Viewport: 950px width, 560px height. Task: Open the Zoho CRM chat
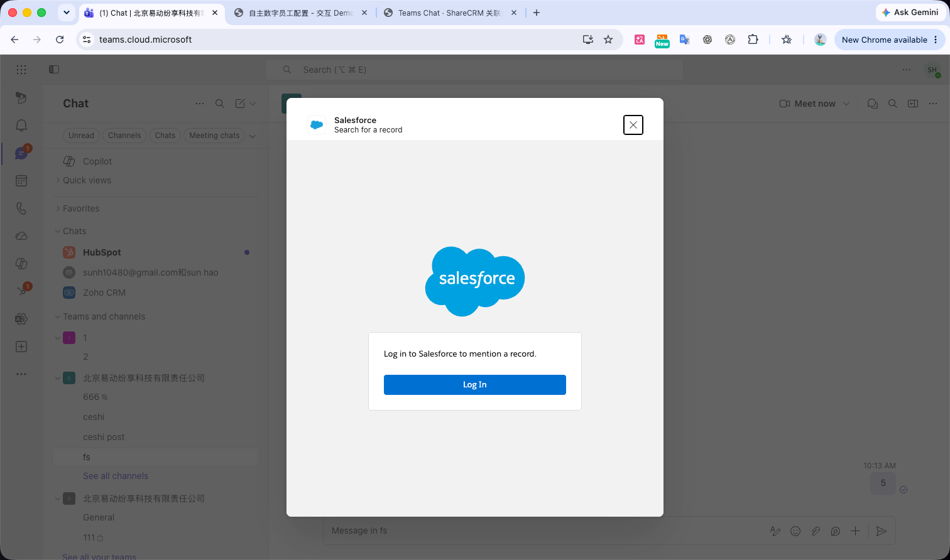pyautogui.click(x=156, y=293)
